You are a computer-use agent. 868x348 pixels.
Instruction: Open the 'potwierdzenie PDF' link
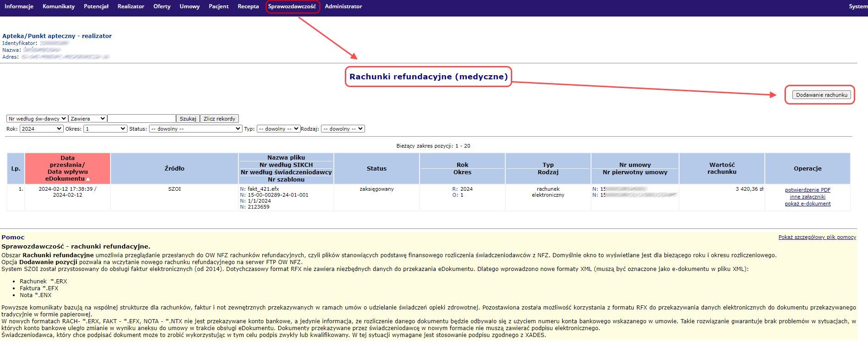807,190
